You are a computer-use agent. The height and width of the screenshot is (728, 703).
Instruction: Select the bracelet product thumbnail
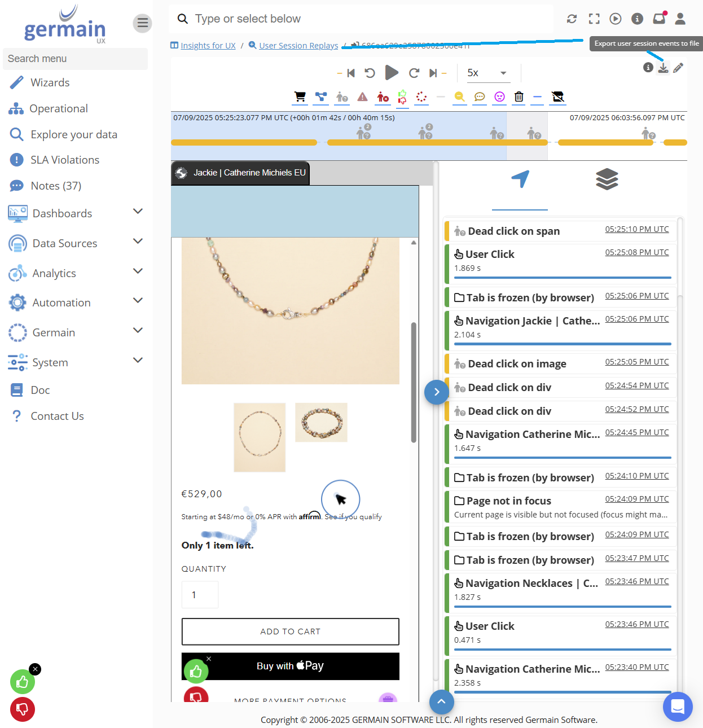click(x=321, y=422)
